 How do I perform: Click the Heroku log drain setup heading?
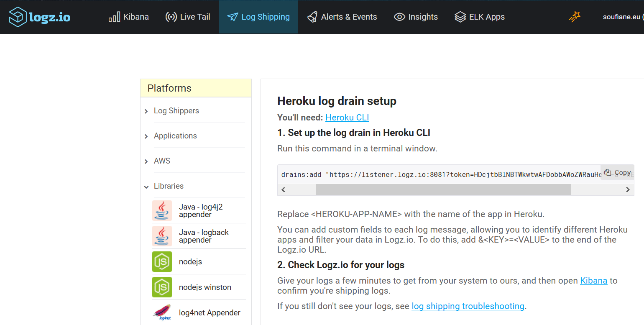coord(337,101)
